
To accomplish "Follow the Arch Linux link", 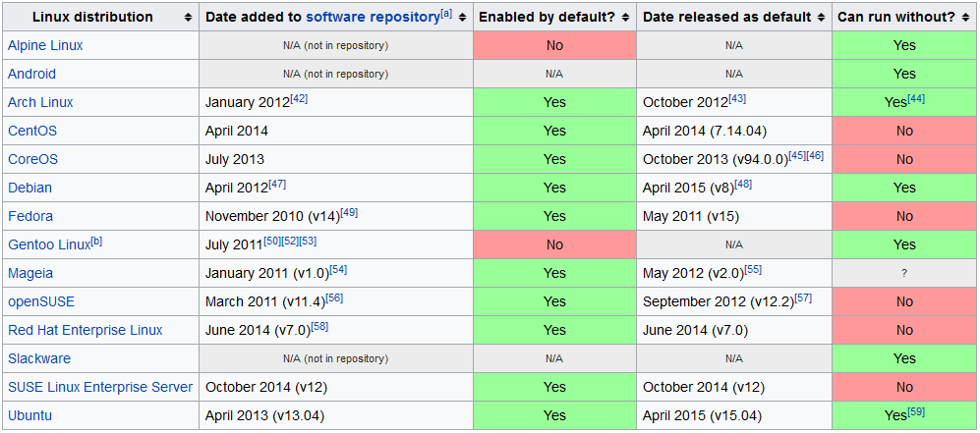I will tap(40, 102).
